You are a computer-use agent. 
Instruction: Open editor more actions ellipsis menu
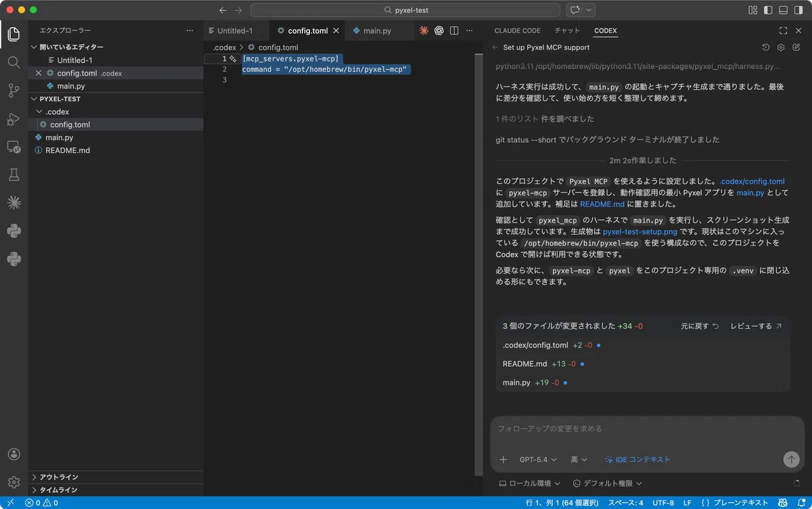(468, 30)
